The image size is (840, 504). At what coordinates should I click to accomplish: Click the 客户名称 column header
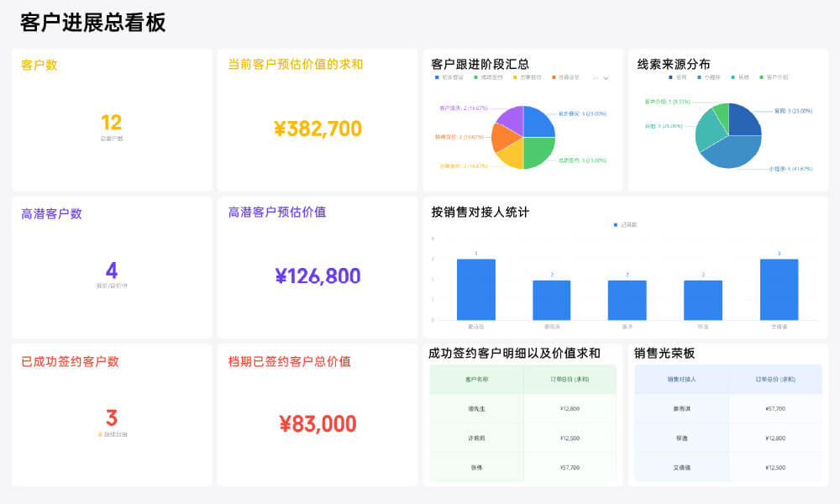coord(477,379)
